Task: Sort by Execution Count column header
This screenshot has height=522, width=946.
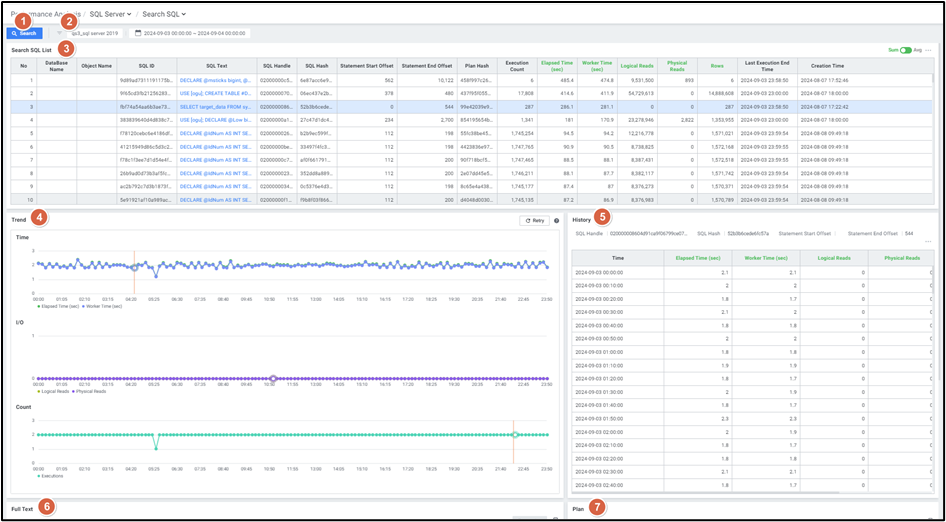Action: pyautogui.click(x=519, y=66)
